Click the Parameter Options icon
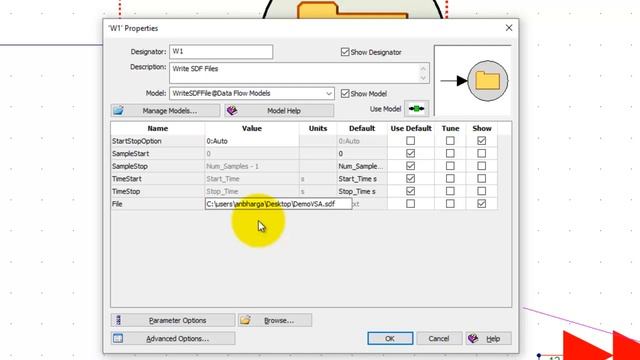640x360 pixels. (x=118, y=320)
